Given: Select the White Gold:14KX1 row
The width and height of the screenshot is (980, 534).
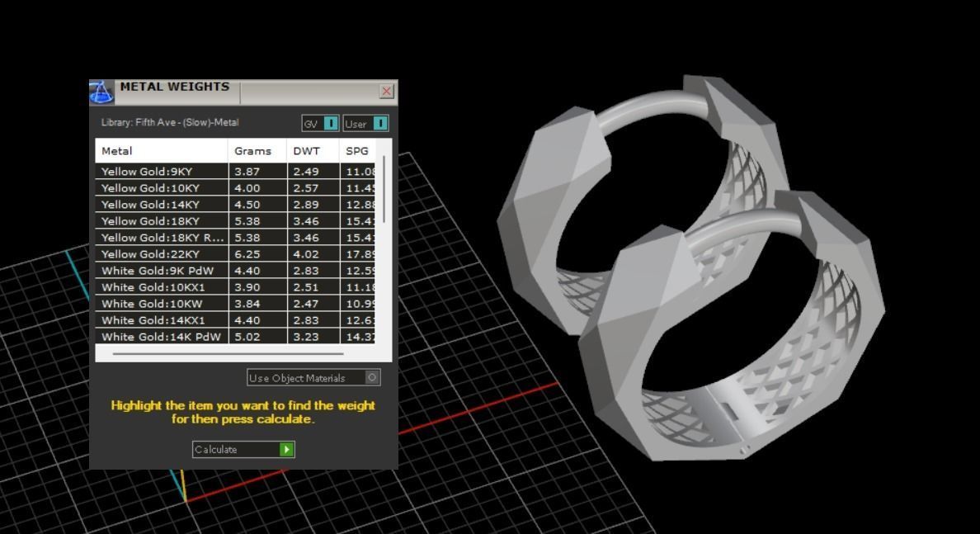Looking at the screenshot, I should click(235, 320).
